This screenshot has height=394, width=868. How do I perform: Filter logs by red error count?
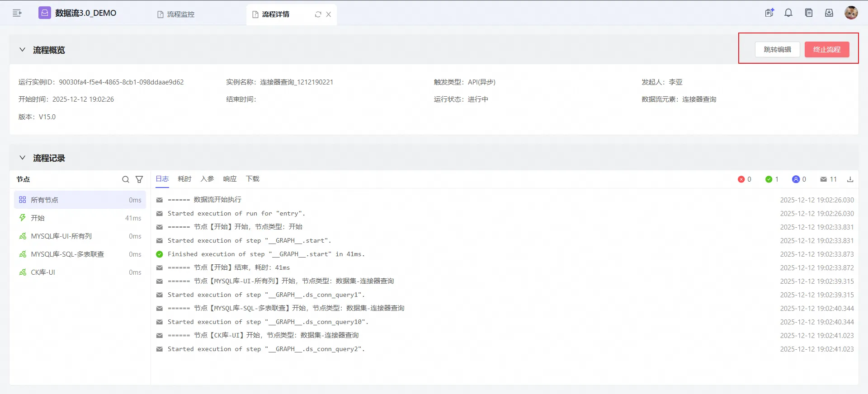click(x=744, y=179)
